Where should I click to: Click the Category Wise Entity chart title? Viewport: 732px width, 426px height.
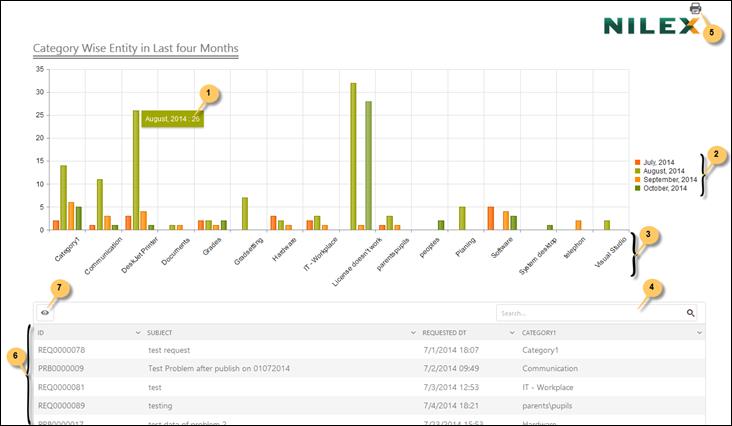[135, 48]
